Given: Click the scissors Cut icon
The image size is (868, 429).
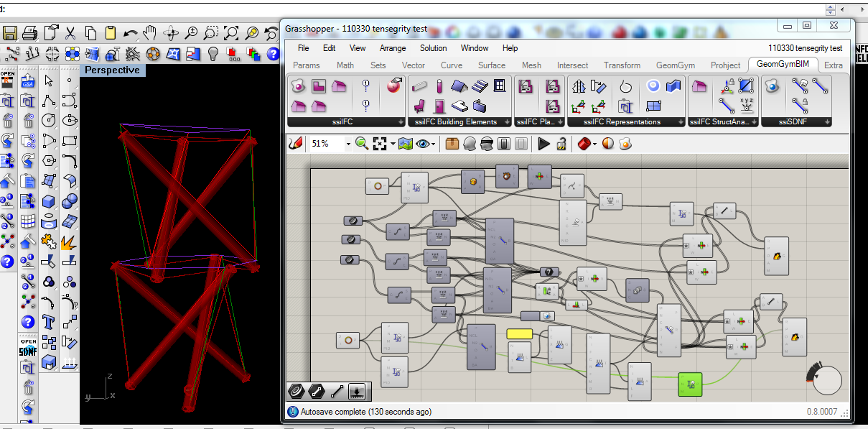Looking at the screenshot, I should [70, 33].
